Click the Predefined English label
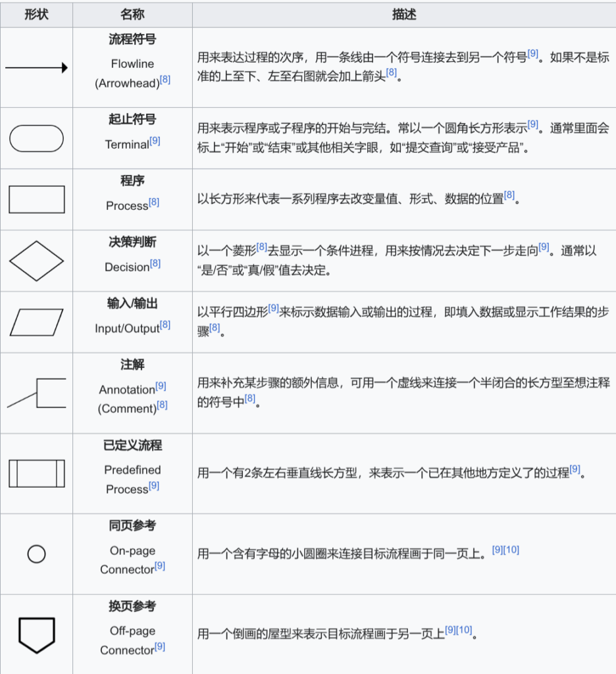 tap(132, 470)
